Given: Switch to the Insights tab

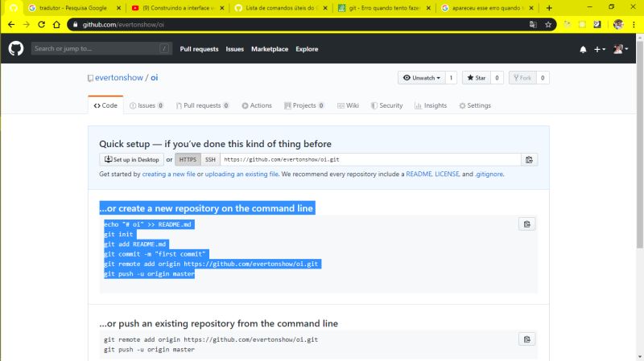Looking at the screenshot, I should (x=431, y=105).
